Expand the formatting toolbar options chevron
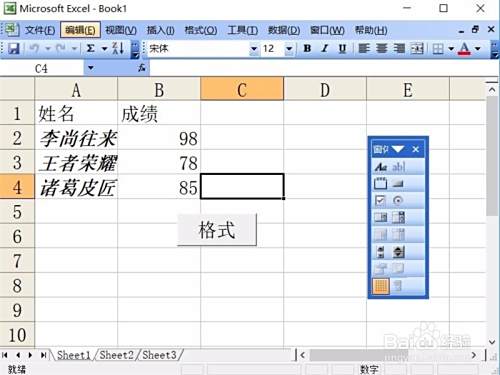 point(495,50)
